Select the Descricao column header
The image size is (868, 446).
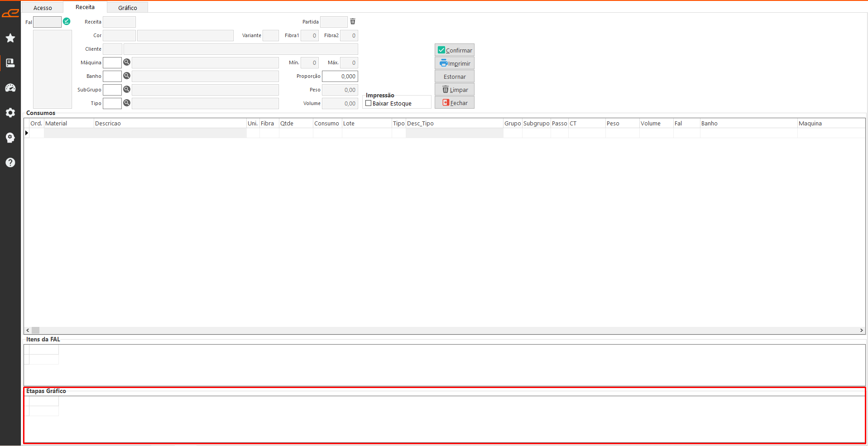(x=169, y=123)
